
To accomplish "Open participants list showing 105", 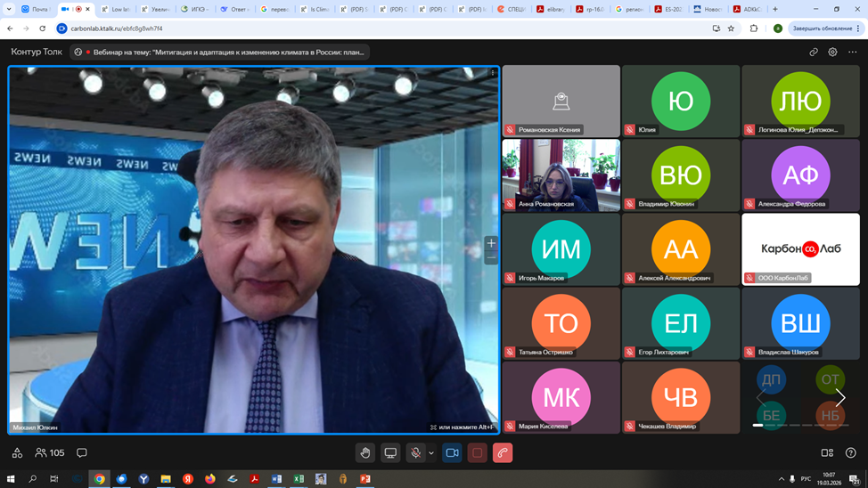I will pos(50,453).
